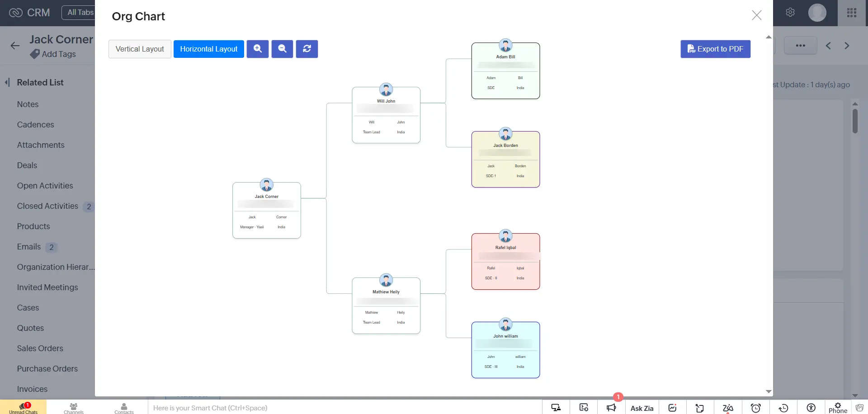The image size is (868, 414).
Task: Zoom in on the org chart
Action: click(x=257, y=49)
